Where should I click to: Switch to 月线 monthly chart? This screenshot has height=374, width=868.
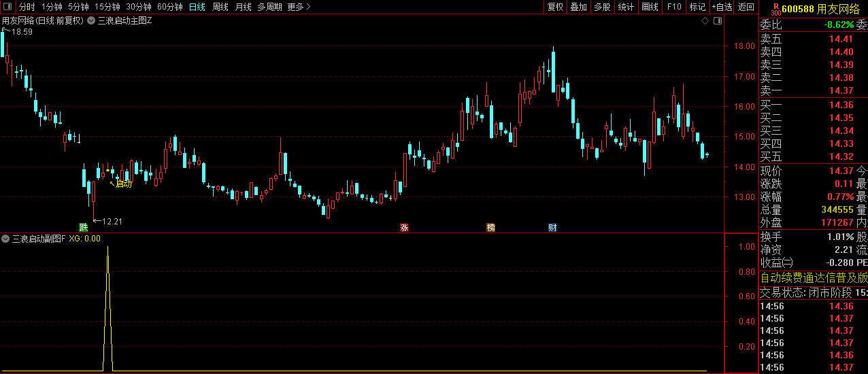click(x=243, y=7)
